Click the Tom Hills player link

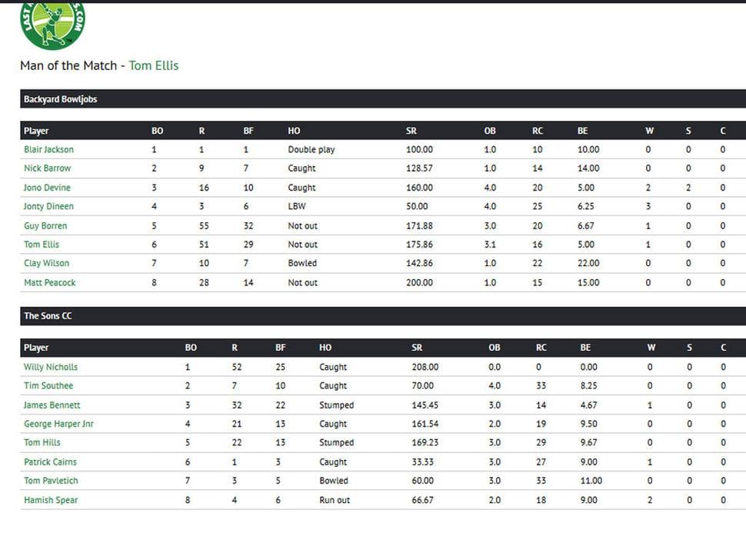point(42,442)
